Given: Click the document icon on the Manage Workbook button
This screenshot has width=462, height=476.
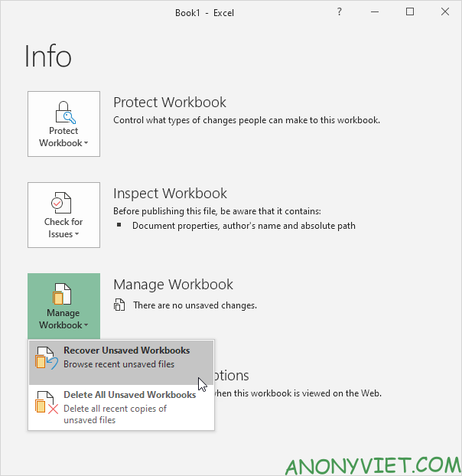Looking at the screenshot, I should tap(63, 295).
